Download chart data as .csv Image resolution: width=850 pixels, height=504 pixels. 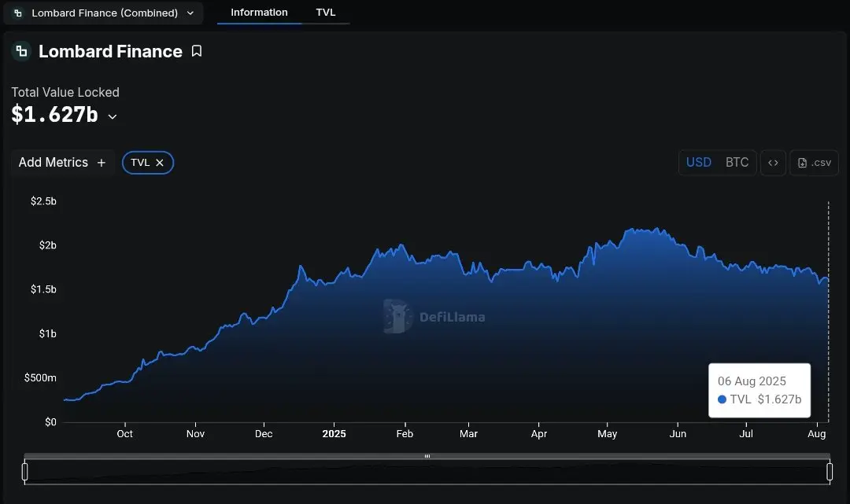(x=815, y=163)
